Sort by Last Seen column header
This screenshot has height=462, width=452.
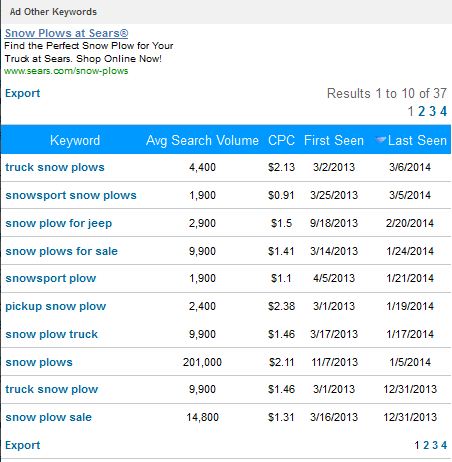tap(417, 140)
